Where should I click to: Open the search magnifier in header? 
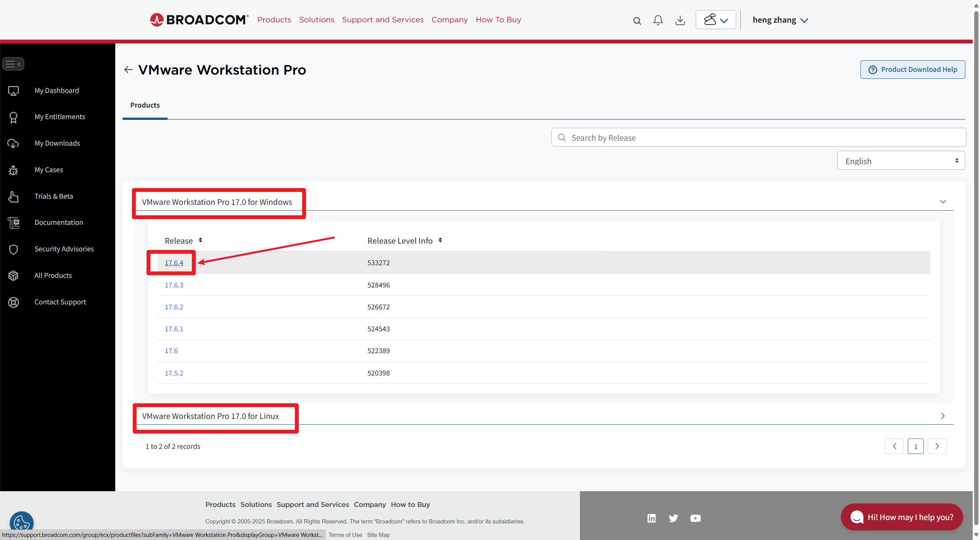click(x=637, y=21)
